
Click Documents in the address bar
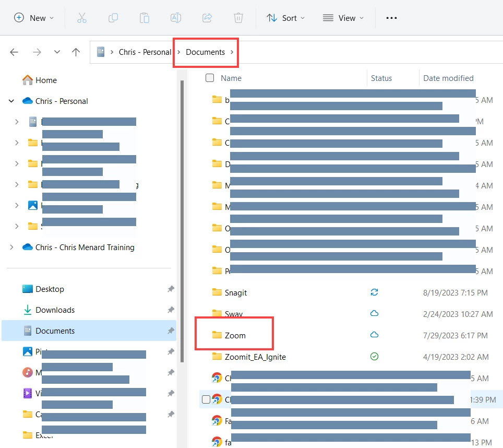[x=205, y=52]
